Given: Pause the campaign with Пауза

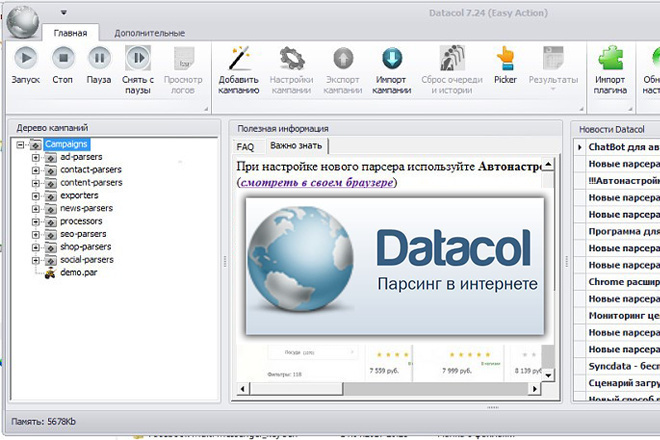Looking at the screenshot, I should [99, 65].
